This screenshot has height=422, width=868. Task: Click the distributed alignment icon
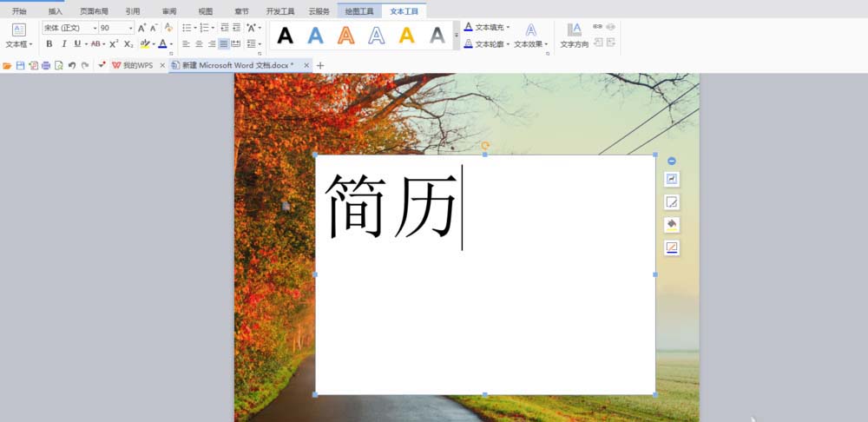pyautogui.click(x=236, y=43)
